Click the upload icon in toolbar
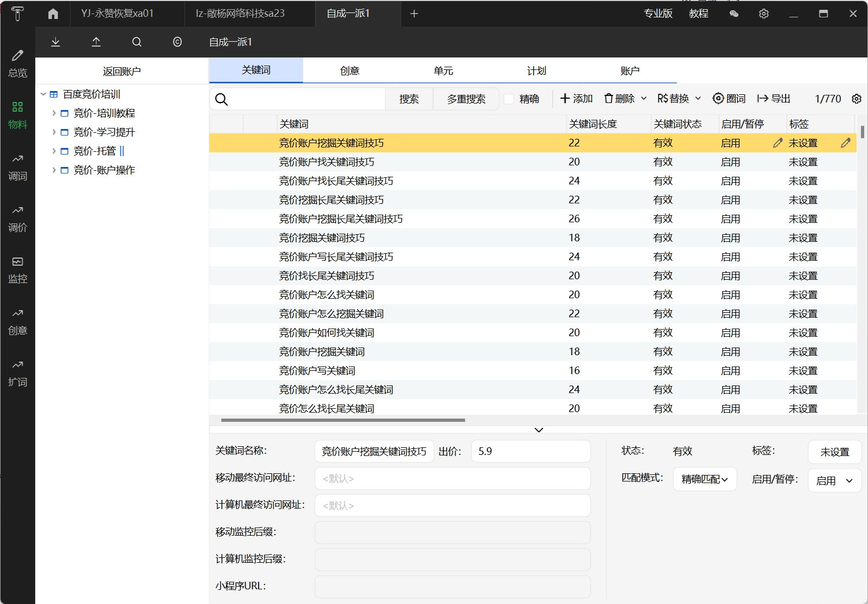868x604 pixels. click(x=96, y=42)
